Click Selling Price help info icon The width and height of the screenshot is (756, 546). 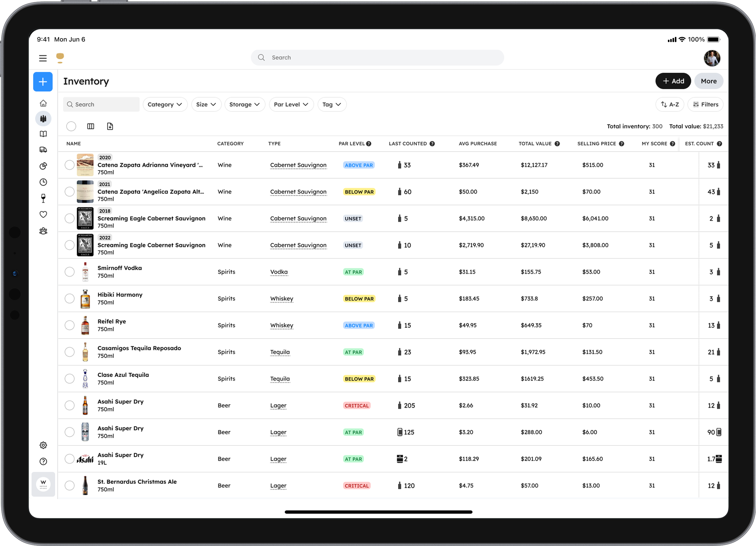pos(622,144)
